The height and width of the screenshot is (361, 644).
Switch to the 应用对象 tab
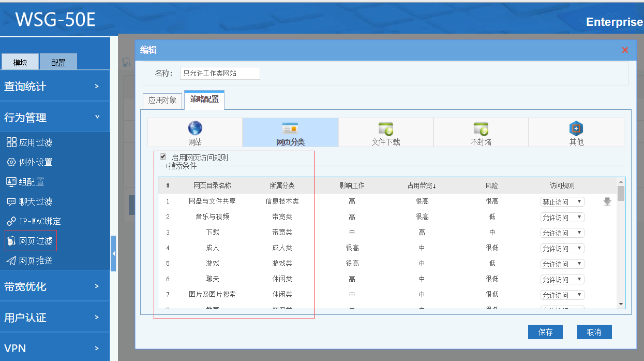point(162,100)
